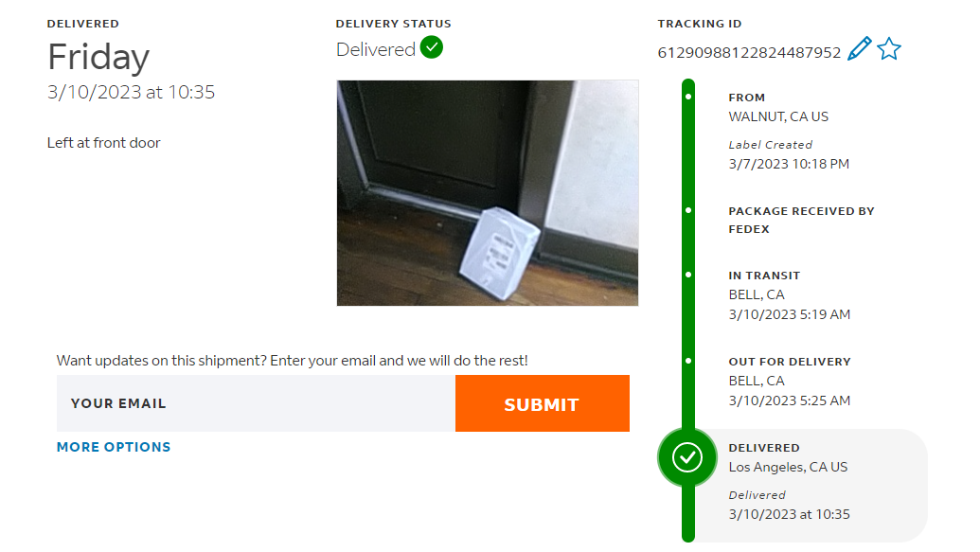Select the Out for Delivery timeline dot

click(688, 361)
